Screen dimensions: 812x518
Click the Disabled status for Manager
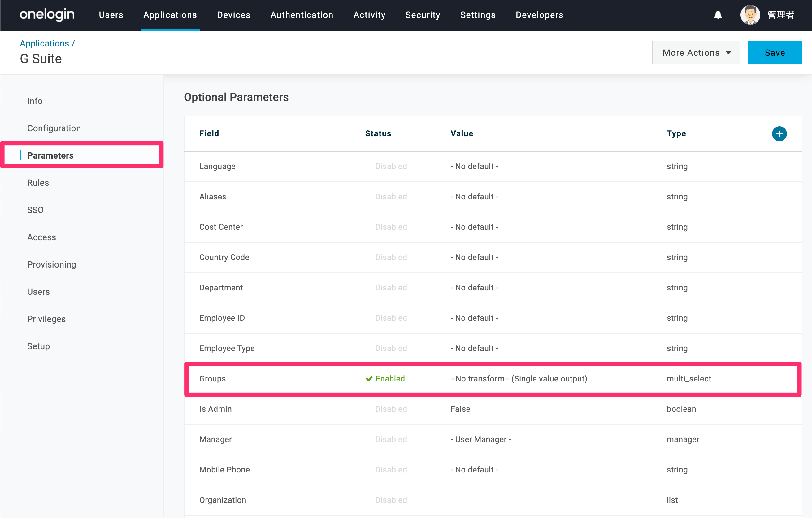[391, 439]
